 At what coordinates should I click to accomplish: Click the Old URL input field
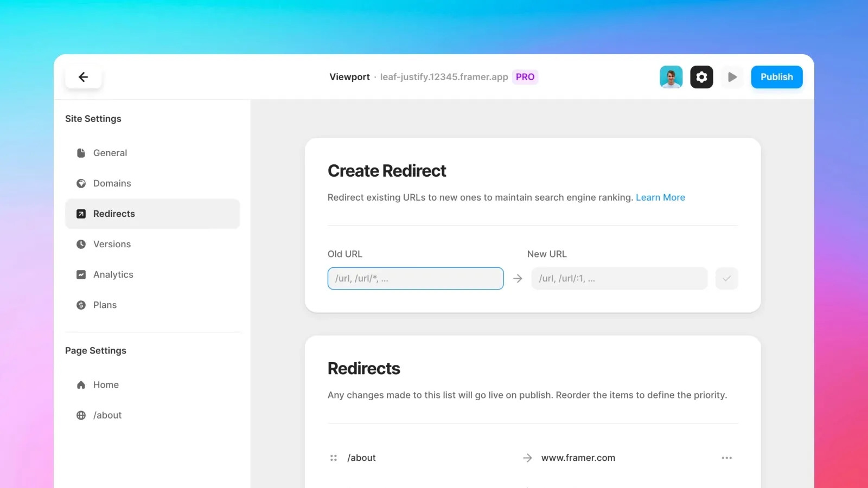(415, 278)
